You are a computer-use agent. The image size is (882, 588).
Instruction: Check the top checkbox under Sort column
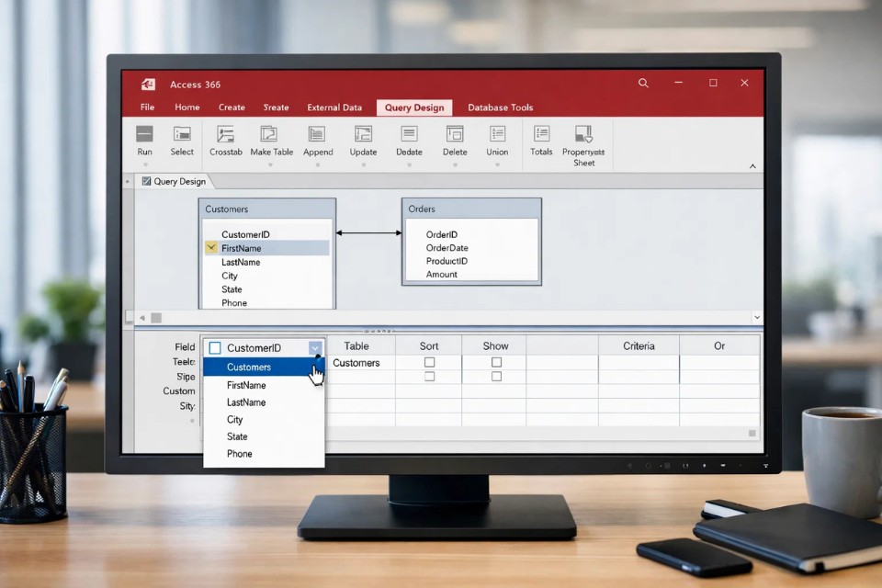coord(429,363)
